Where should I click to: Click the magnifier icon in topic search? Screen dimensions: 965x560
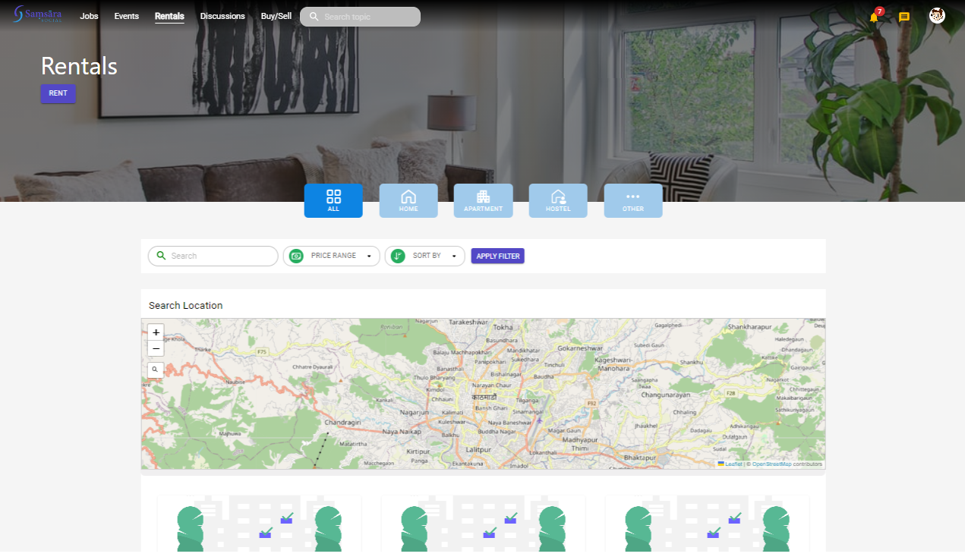[x=314, y=17]
